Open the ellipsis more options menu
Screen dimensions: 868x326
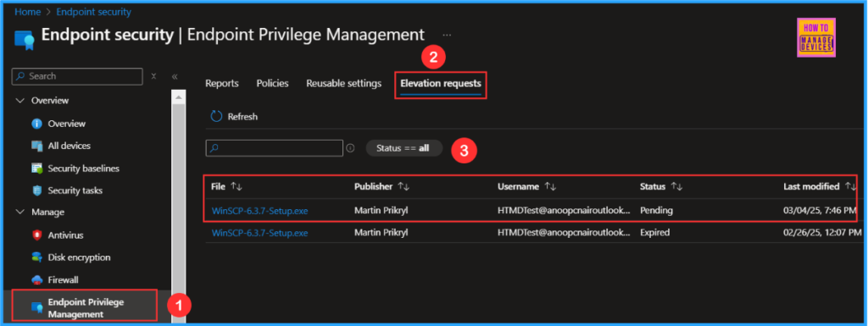click(447, 35)
